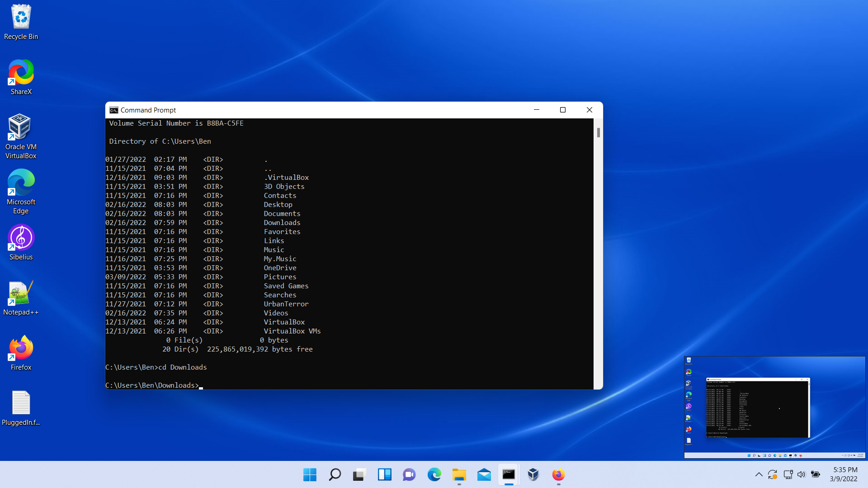Open the Sibelius desktop shortcut

coord(21,239)
